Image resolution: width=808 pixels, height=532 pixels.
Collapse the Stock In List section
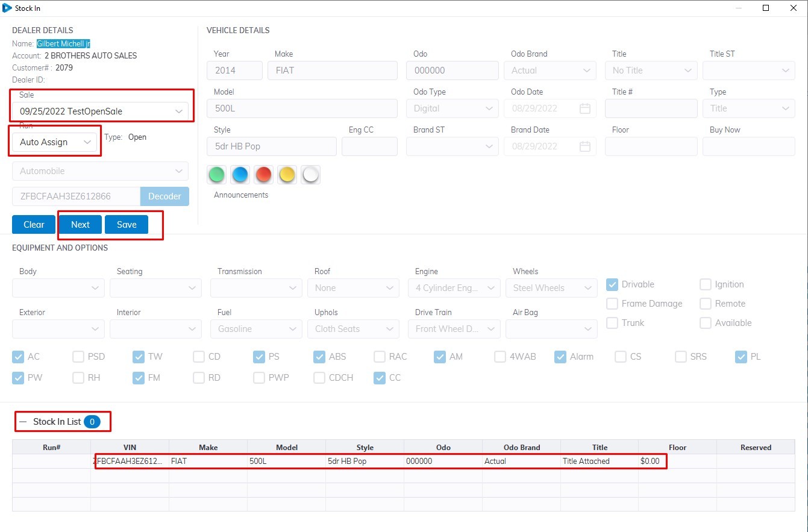coord(23,422)
